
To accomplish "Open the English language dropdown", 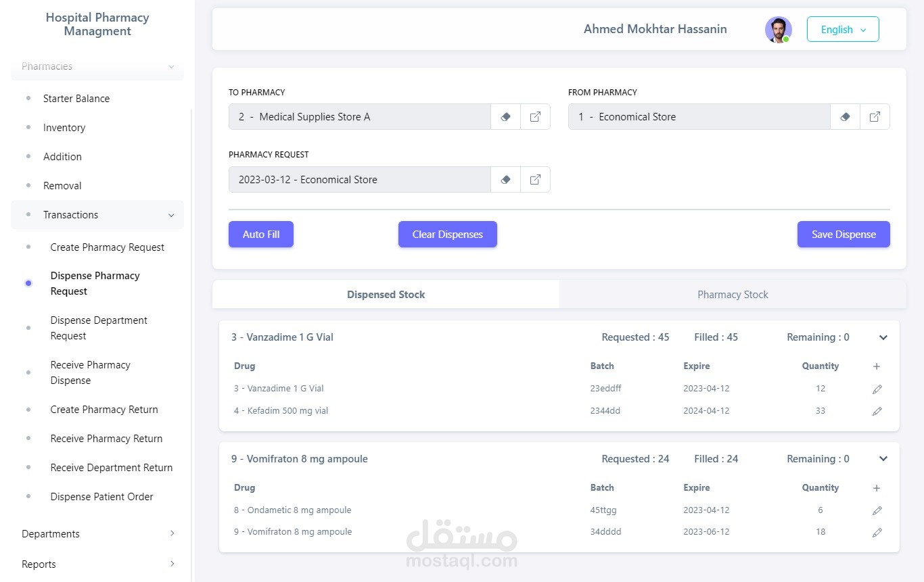I will 843,30.
